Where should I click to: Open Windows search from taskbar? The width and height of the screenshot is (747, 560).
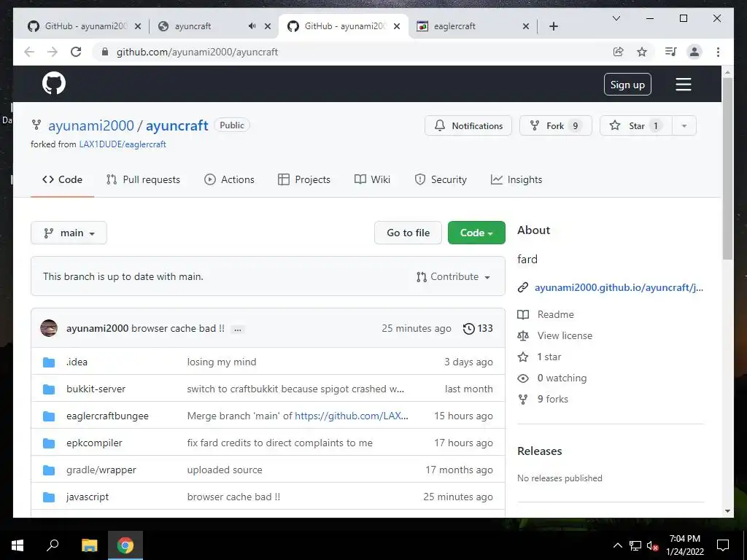click(53, 545)
